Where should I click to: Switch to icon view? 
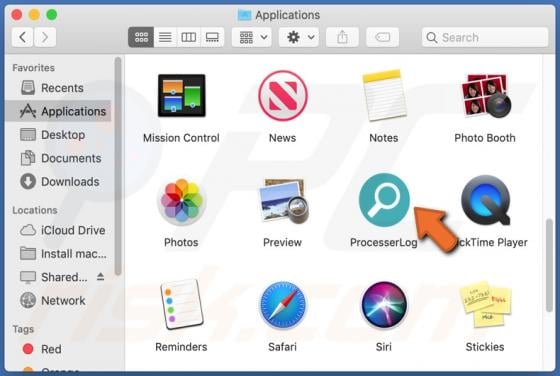141,37
